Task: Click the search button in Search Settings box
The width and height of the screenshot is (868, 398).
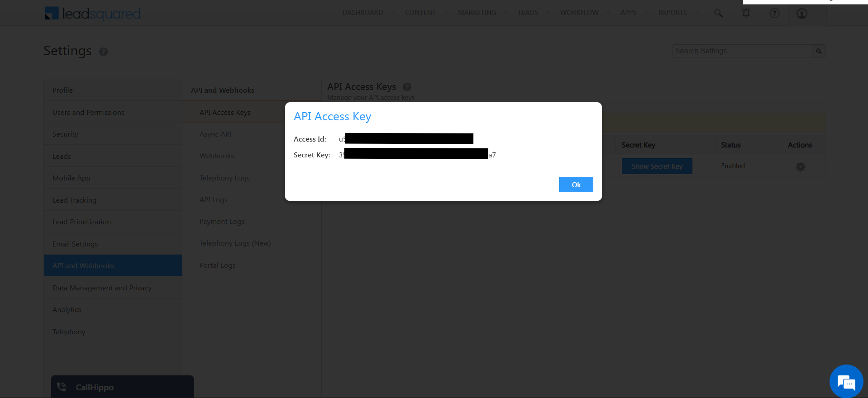Action: pyautogui.click(x=819, y=51)
